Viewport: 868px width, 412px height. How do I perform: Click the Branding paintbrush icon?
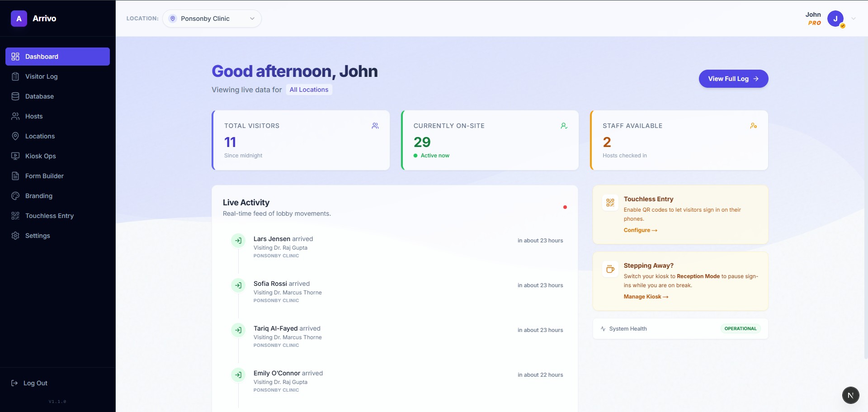click(x=15, y=196)
